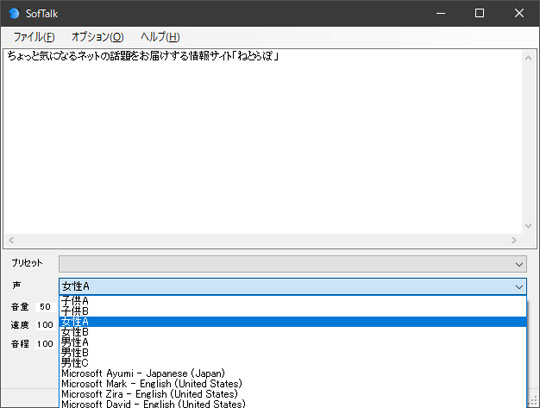Click the 速度 value field showing 100
The width and height of the screenshot is (540, 408).
coord(45,325)
